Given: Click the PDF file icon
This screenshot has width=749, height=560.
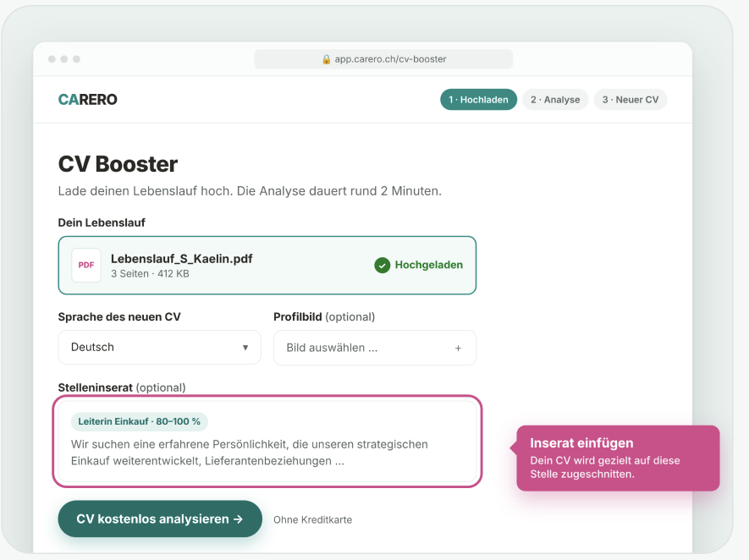Looking at the screenshot, I should tap(86, 265).
